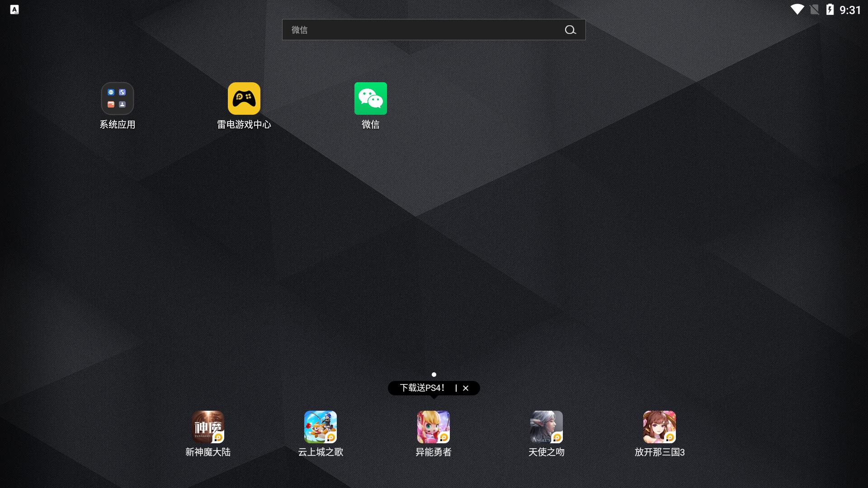This screenshot has width=868, height=488.
Task: Open the 微信 WeChat app
Action: tap(371, 99)
